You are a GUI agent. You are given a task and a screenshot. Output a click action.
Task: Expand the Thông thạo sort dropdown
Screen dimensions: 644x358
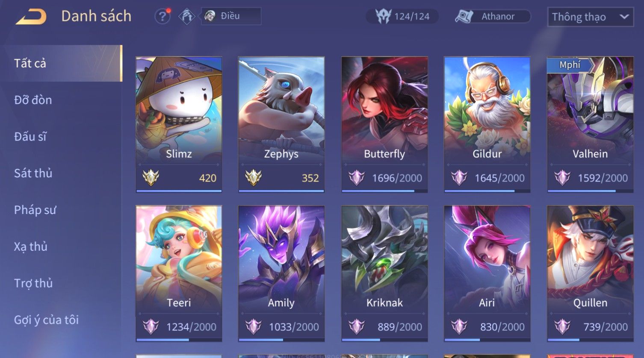(590, 17)
